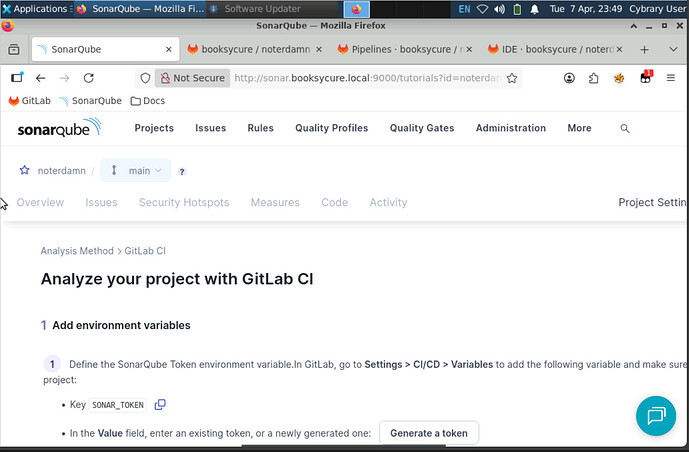689x452 pixels.
Task: Go back with the browser back arrow
Action: coord(40,78)
